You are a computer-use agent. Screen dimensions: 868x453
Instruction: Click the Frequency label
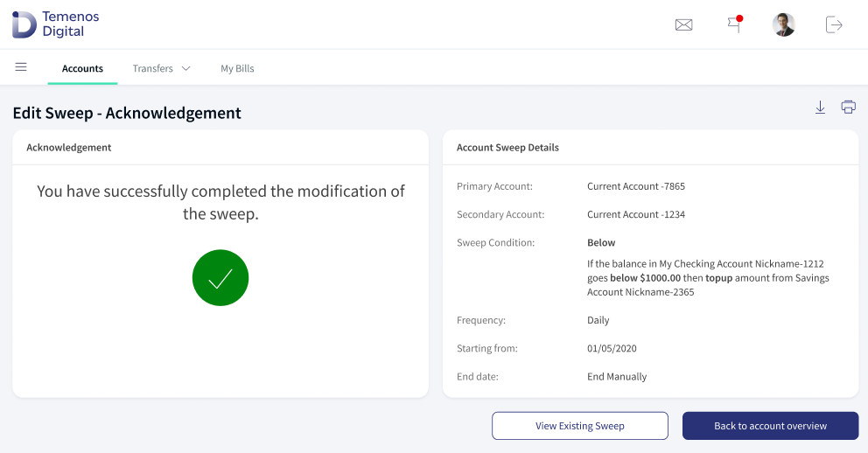[481, 320]
